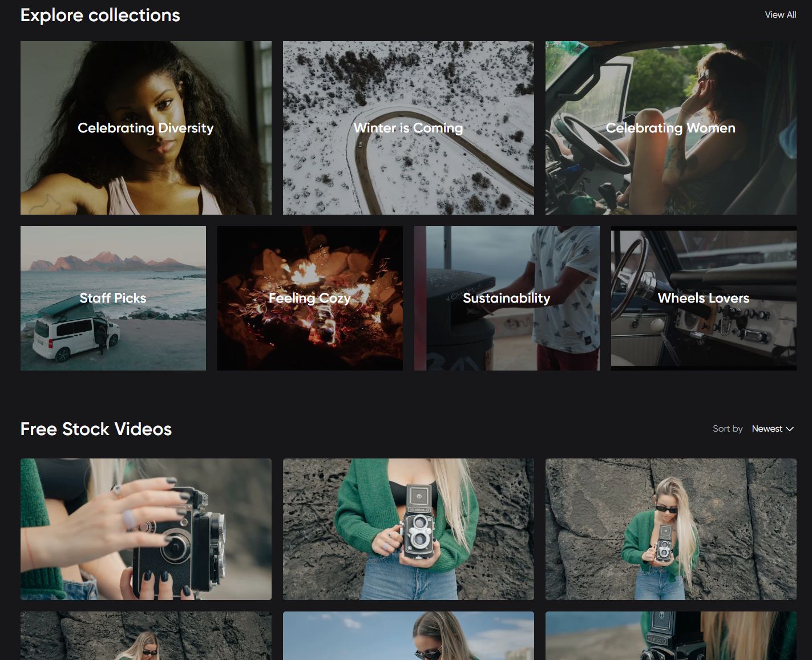Screen dimensions: 812x660
Task: Open the Celebrating Women collection
Action: click(x=671, y=128)
